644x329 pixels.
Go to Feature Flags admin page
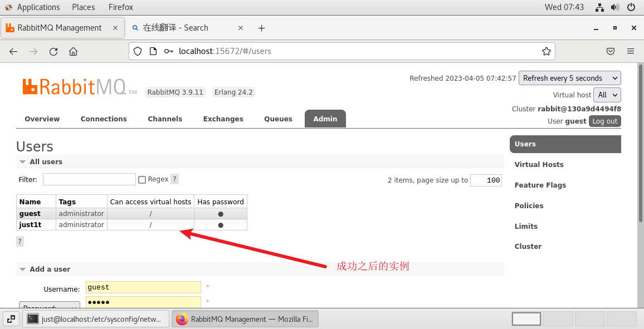[540, 185]
